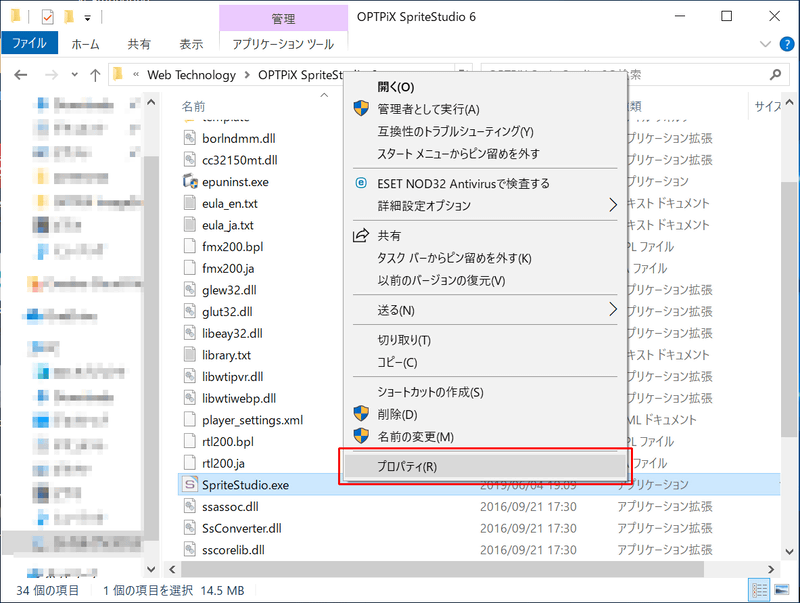Select libwtipvr.dll file
Image resolution: width=800 pixels, height=603 pixels.
[x=232, y=376]
